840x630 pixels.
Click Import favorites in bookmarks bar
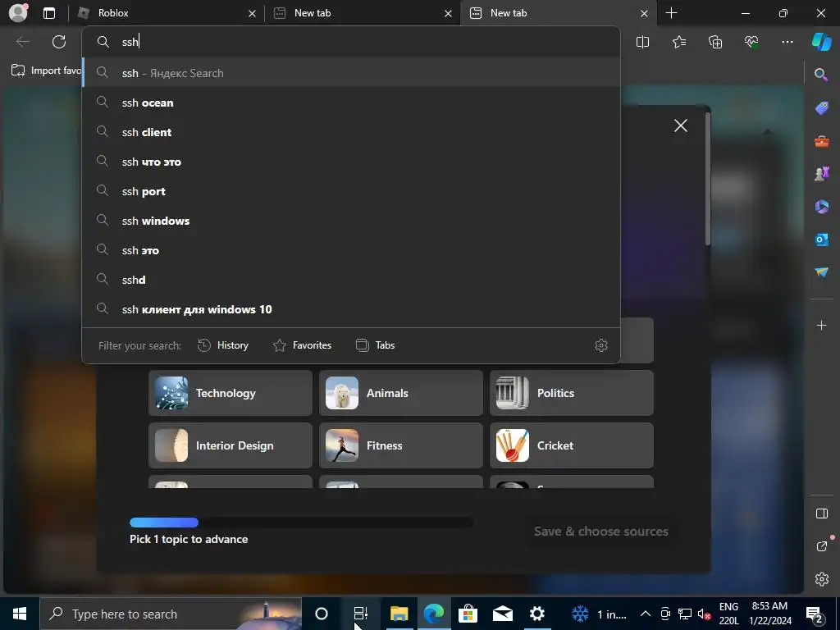(x=46, y=71)
